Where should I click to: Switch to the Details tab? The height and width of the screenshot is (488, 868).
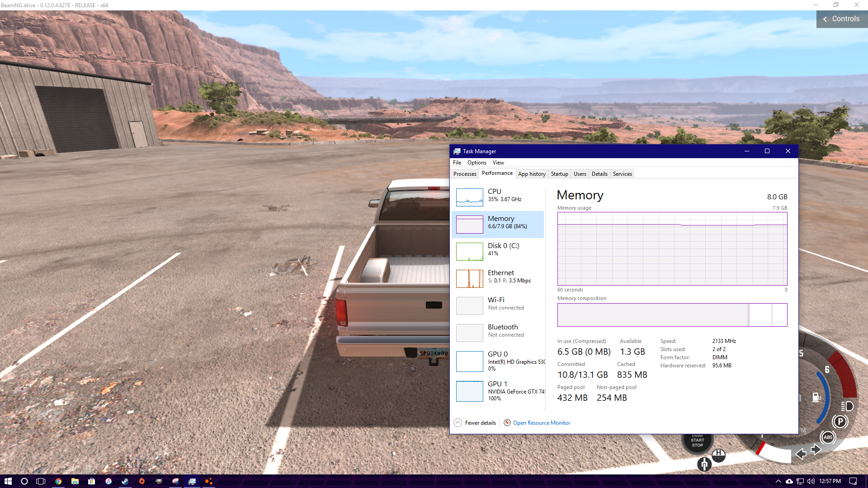coord(599,174)
